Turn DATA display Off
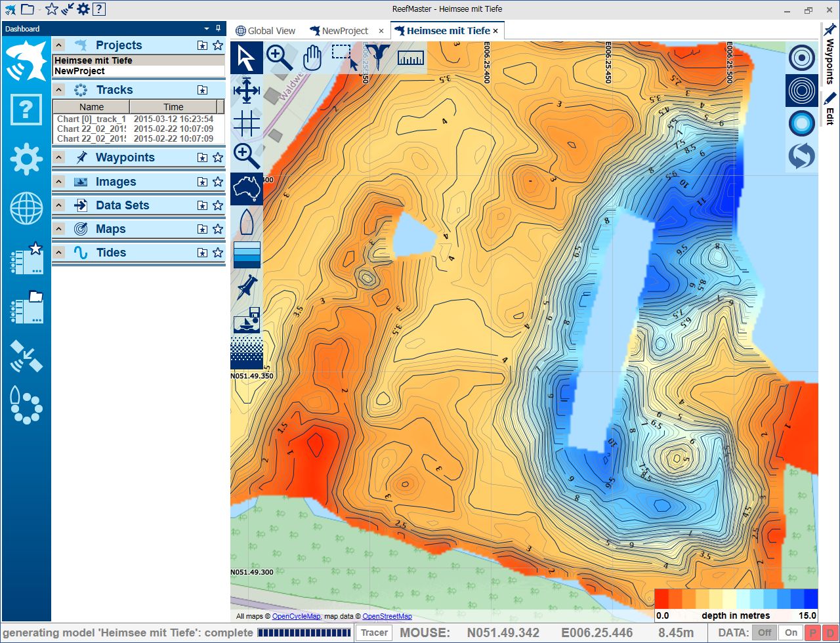This screenshot has height=643, width=840. coord(763,633)
